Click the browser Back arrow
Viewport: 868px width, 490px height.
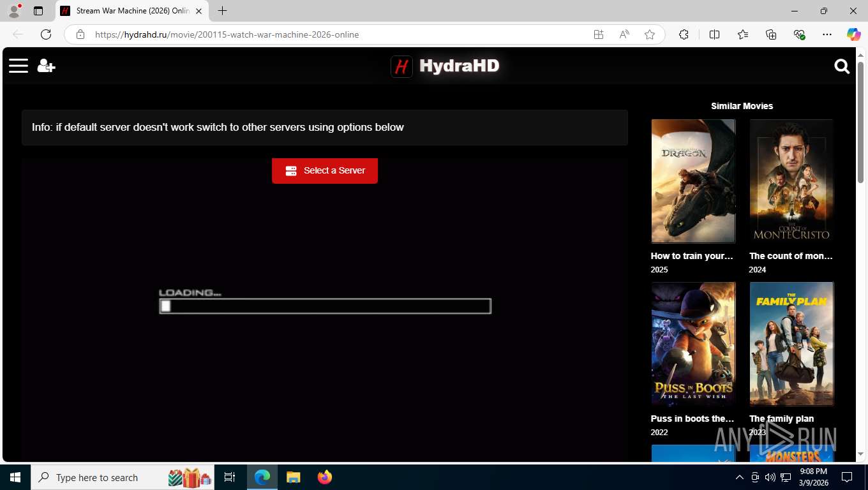coord(18,34)
